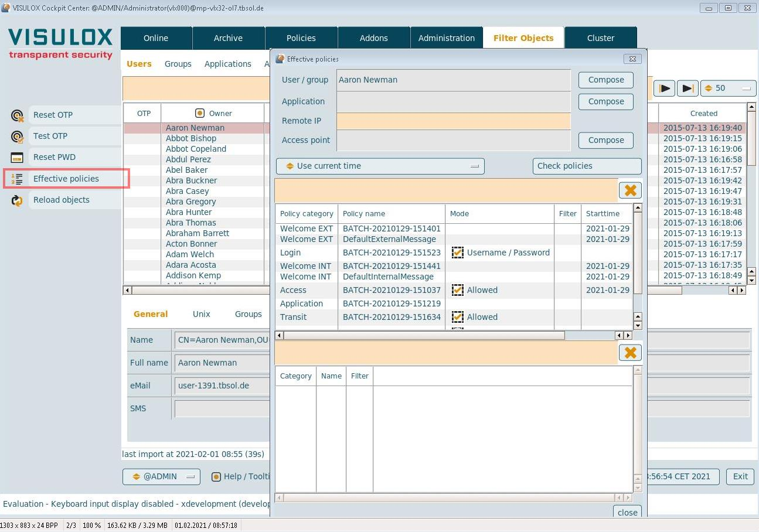Clear the lower category filter orange X
Image resolution: width=759 pixels, height=532 pixels.
[630, 353]
